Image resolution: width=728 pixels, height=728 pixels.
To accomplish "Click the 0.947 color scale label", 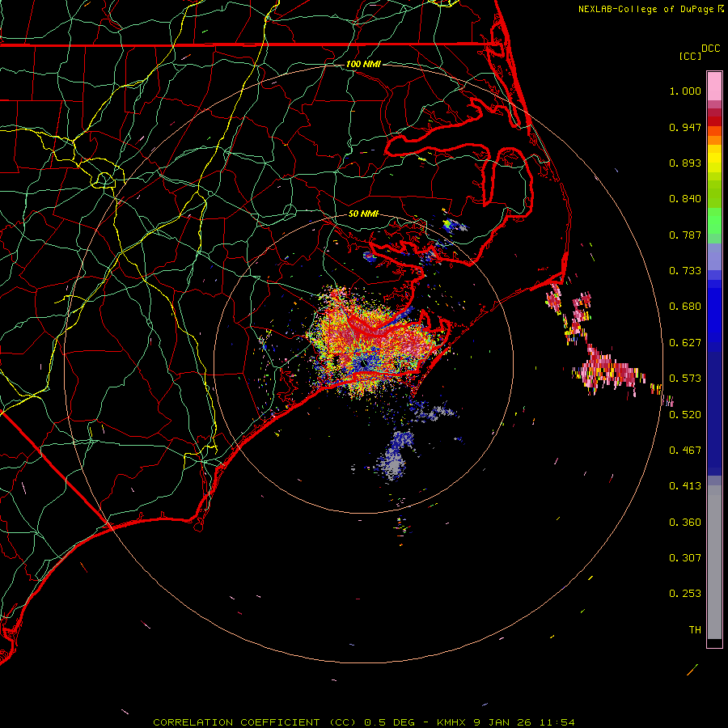I will [685, 127].
